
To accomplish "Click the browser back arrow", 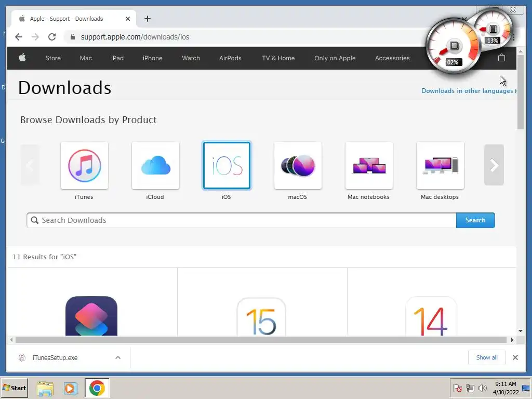I will click(19, 37).
